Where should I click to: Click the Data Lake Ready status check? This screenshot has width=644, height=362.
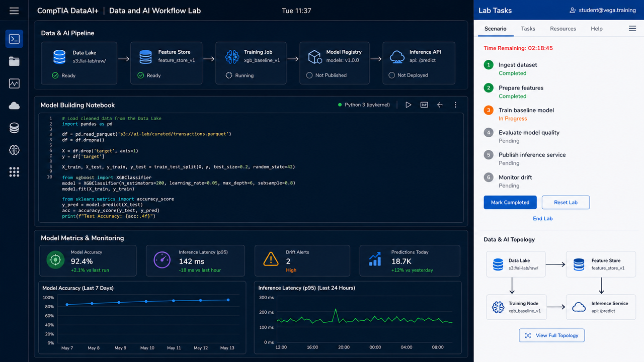(x=55, y=75)
